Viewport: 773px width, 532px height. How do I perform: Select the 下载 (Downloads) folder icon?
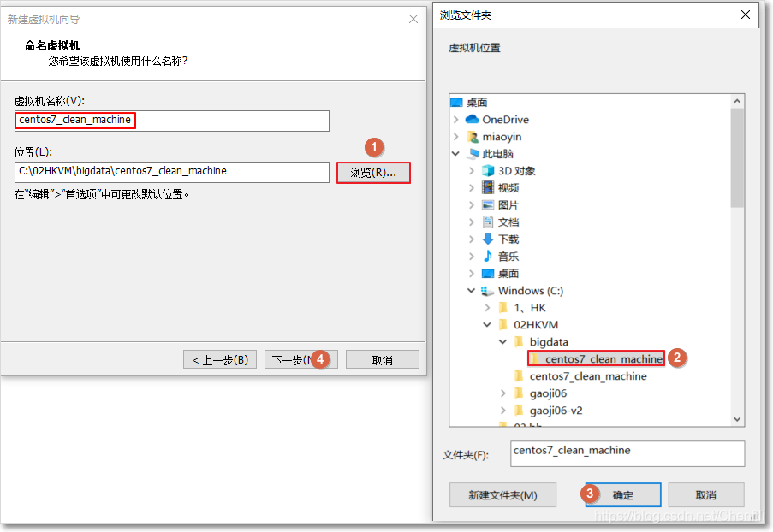tap(487, 239)
